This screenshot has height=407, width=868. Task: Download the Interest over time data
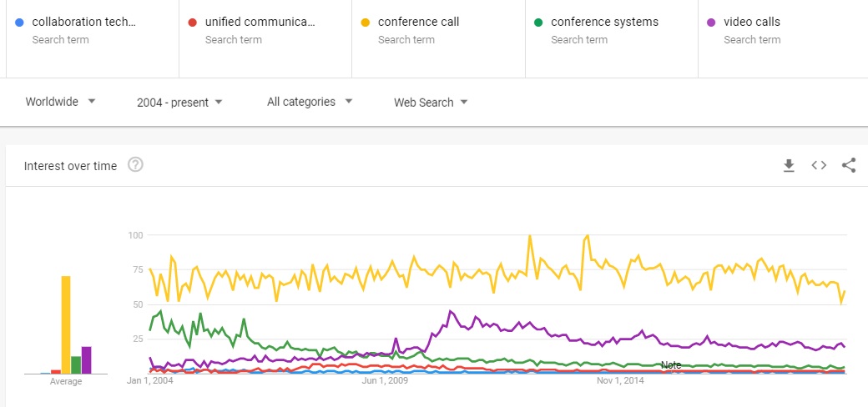click(x=789, y=165)
